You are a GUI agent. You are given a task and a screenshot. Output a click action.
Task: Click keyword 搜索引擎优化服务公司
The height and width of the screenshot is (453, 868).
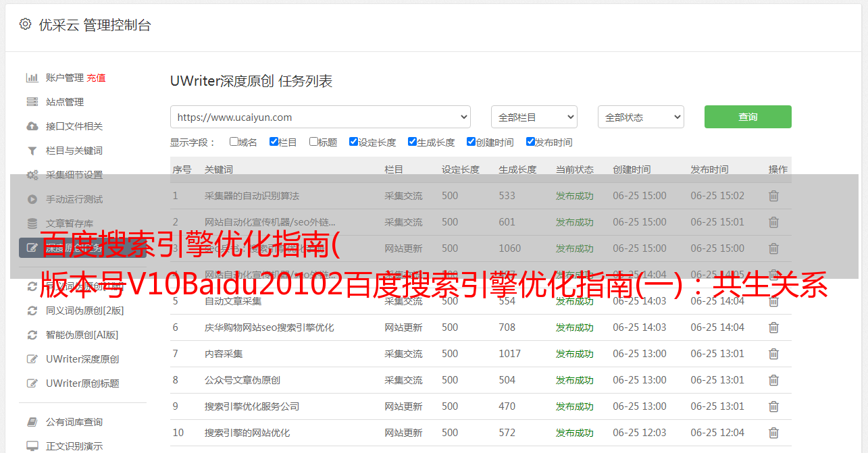pyautogui.click(x=252, y=406)
